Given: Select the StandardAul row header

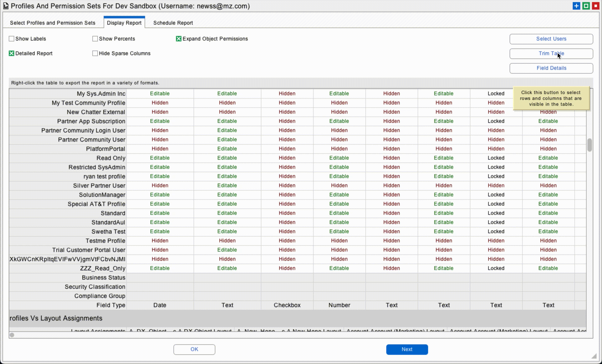Looking at the screenshot, I should click(68, 222).
